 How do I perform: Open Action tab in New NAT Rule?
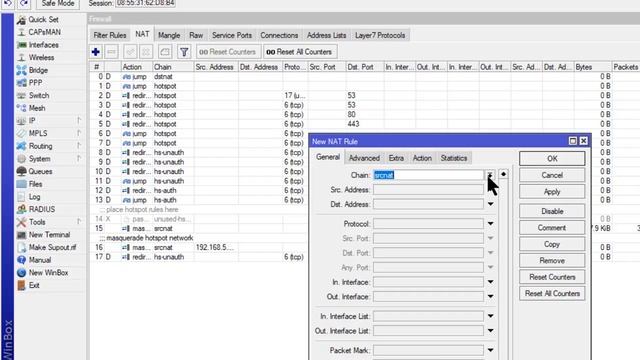tap(422, 158)
